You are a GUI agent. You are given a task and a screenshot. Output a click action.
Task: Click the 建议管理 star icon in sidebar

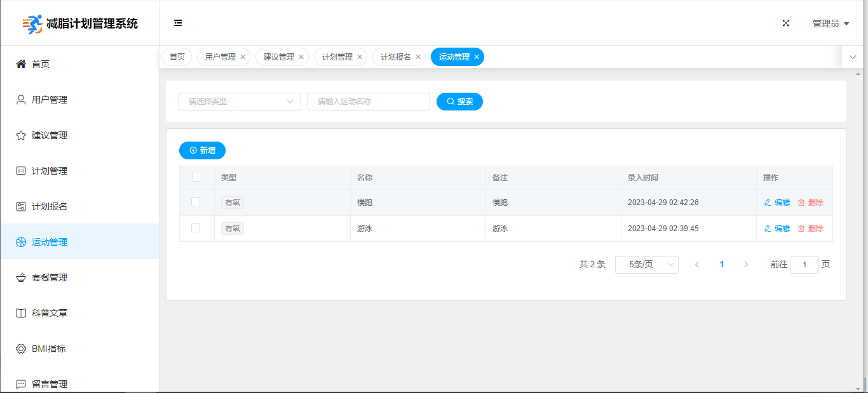coord(21,135)
